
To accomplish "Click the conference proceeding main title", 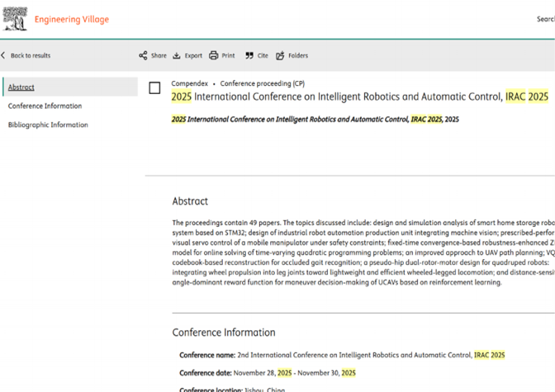I will 359,97.
